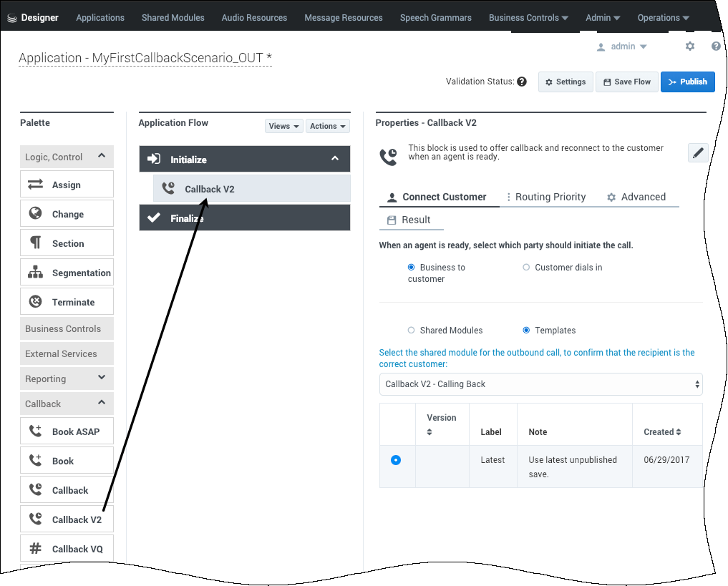Open the Business Controls menu

(x=528, y=18)
